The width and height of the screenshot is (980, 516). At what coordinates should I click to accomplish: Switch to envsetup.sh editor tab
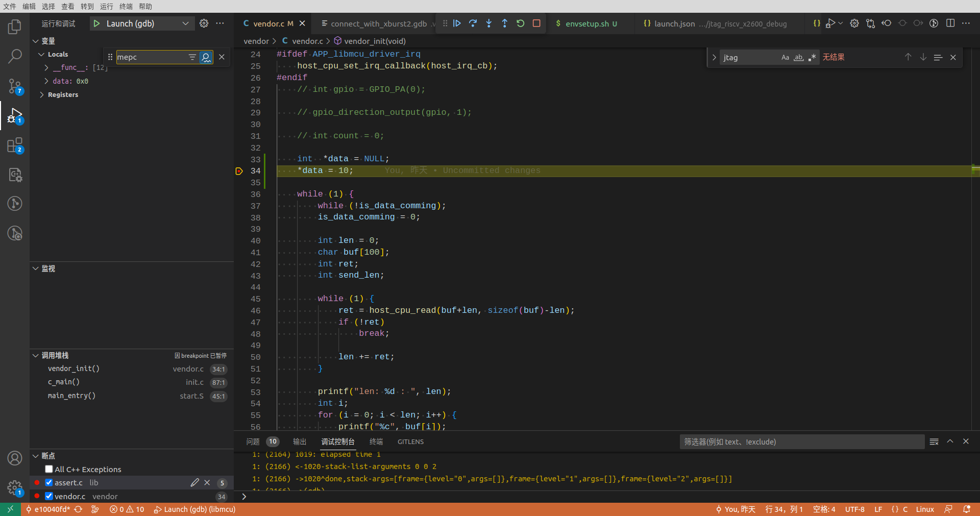(587, 23)
